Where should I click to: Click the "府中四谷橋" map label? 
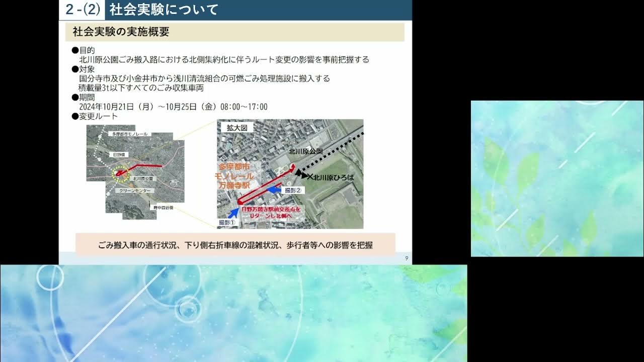(163, 207)
